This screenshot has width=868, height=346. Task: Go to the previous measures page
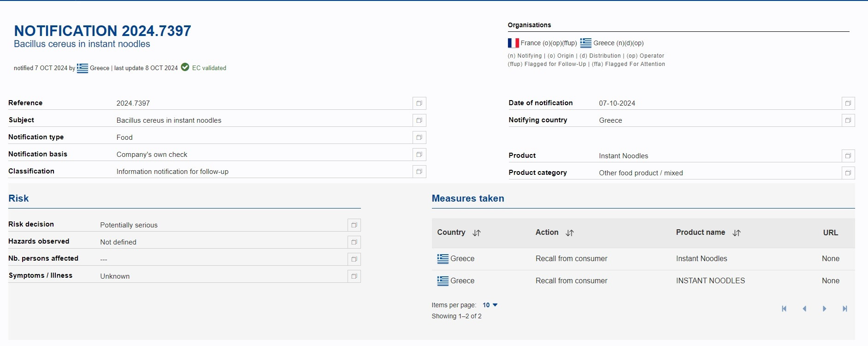point(804,309)
